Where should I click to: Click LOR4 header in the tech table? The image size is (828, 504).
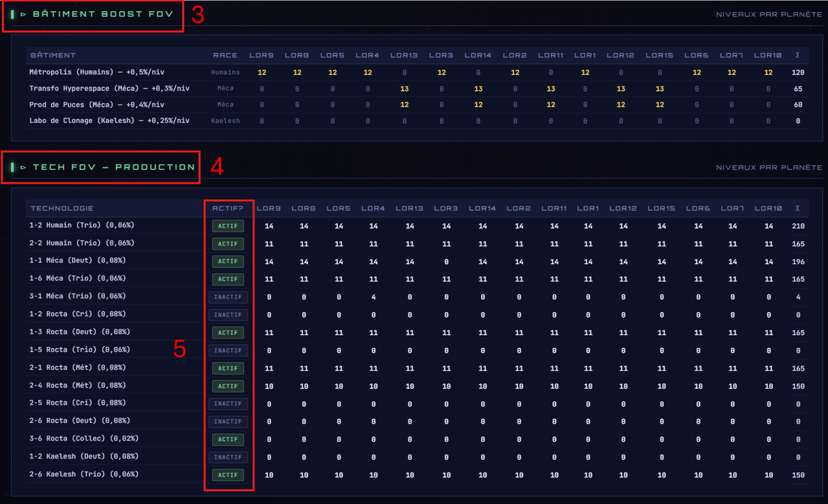[374, 208]
